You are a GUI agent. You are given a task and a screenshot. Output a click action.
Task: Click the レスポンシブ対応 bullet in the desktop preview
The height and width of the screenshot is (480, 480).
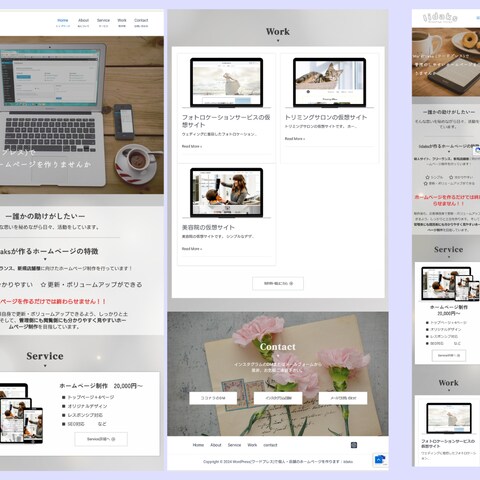(82, 415)
